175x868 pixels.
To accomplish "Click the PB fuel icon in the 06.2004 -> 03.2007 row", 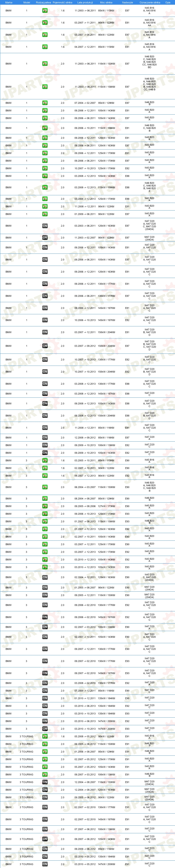I will click(x=45, y=487).
